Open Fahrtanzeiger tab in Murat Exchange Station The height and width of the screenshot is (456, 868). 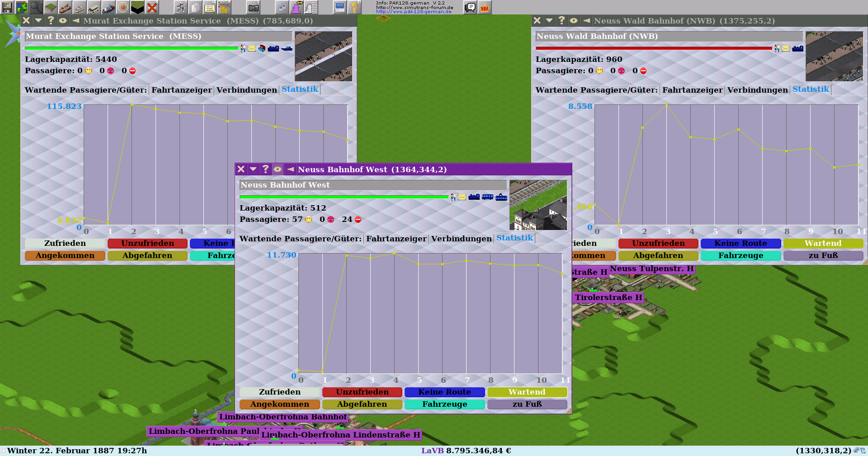[181, 90]
